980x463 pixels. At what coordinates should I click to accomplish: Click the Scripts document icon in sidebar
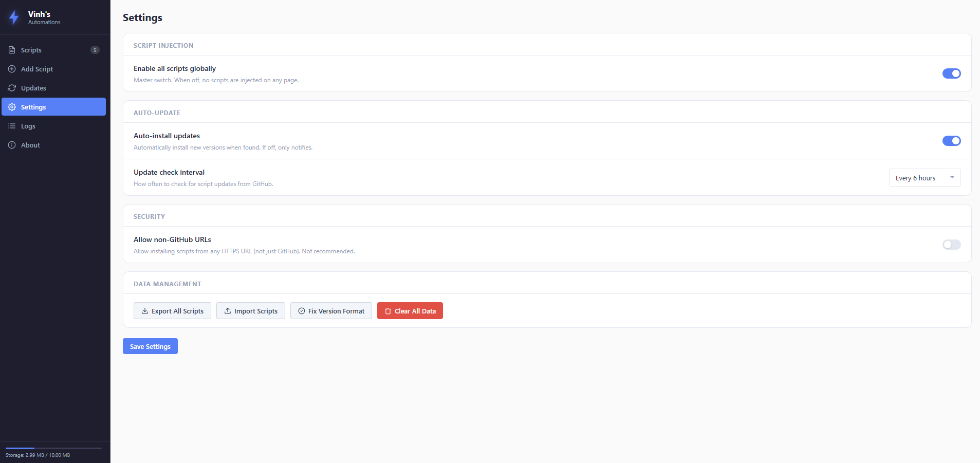click(12, 50)
